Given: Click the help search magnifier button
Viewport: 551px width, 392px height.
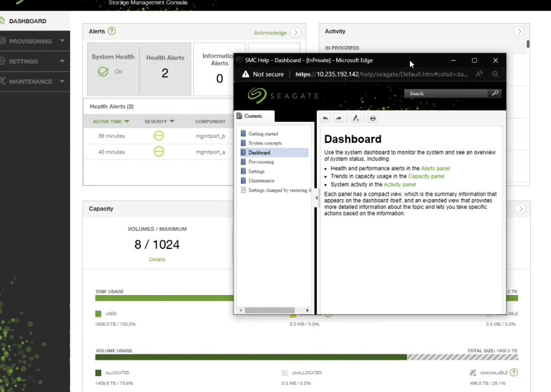Looking at the screenshot, I should (x=495, y=93).
